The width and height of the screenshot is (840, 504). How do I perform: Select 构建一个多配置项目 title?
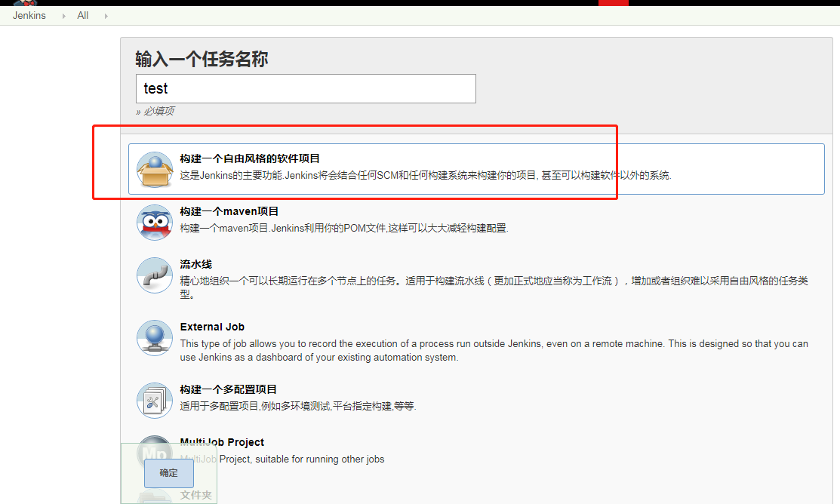pyautogui.click(x=228, y=389)
